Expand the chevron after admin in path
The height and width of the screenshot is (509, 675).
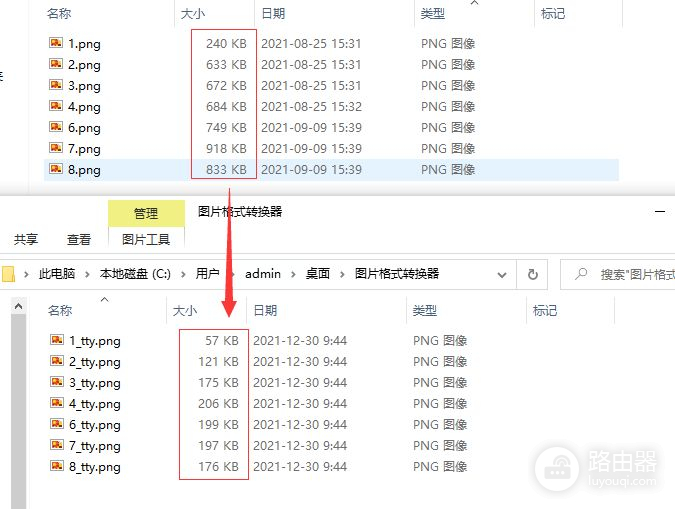tap(293, 274)
